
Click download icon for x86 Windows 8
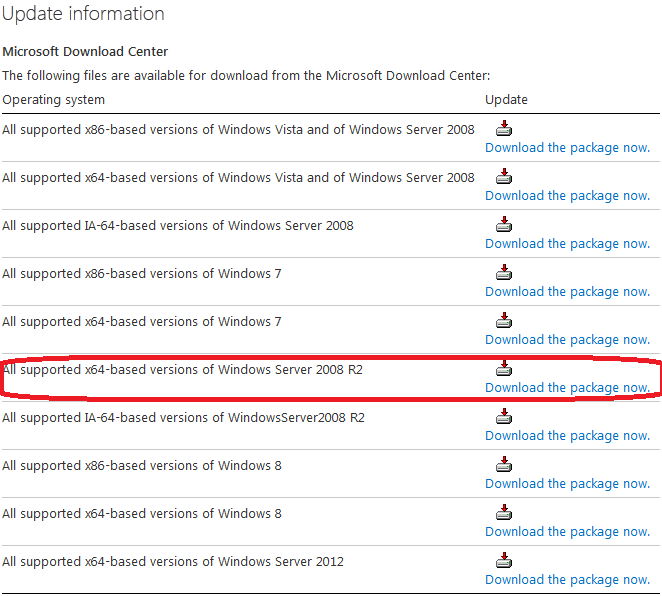pyautogui.click(x=504, y=464)
